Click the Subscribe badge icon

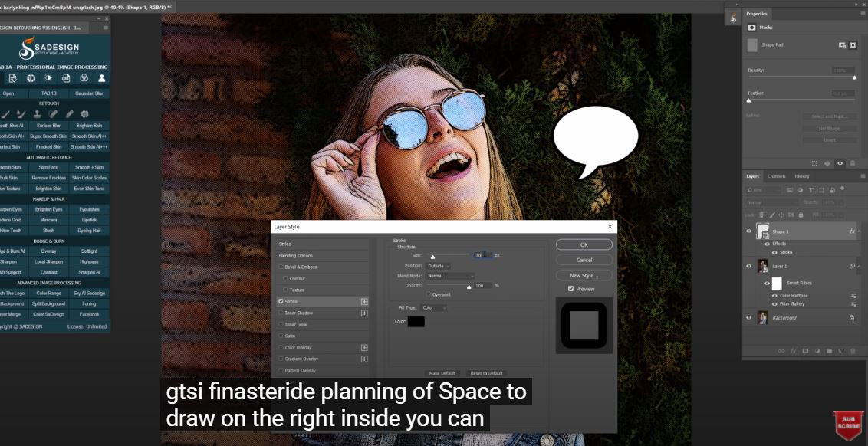[x=849, y=425]
